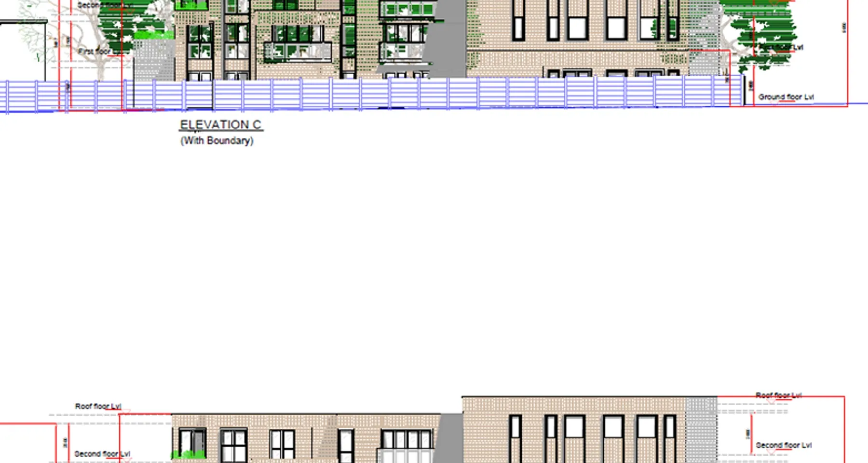Select gray sloped panel in upper elevation
The height and width of the screenshot is (463, 868).
446,43
